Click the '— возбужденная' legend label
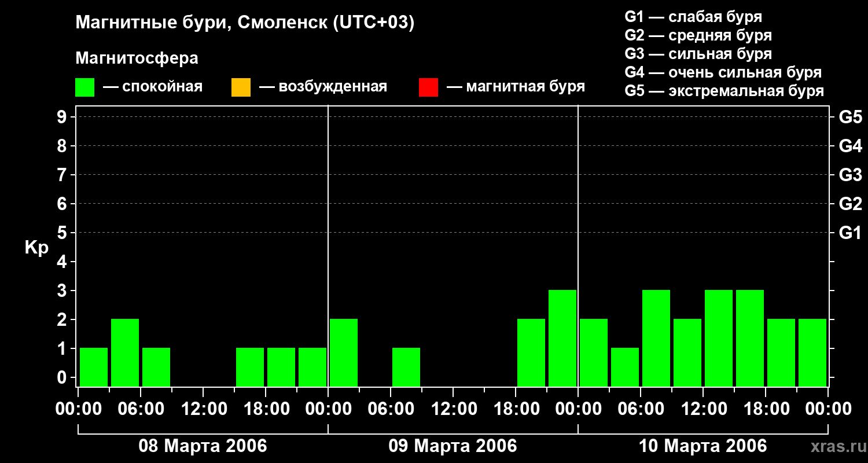The width and height of the screenshot is (868, 463). click(x=323, y=87)
